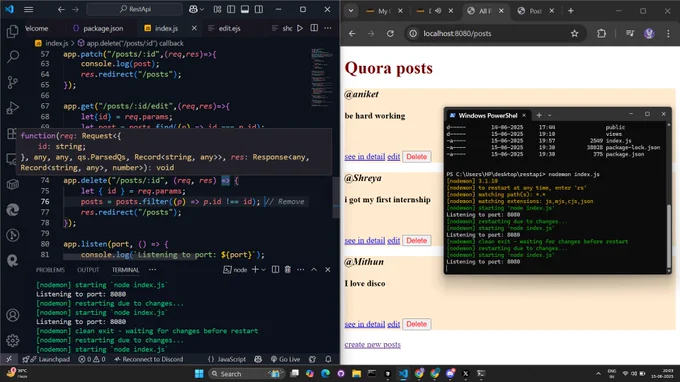Toggle the secondary sidebar layout
680x382 pixels.
259,9
